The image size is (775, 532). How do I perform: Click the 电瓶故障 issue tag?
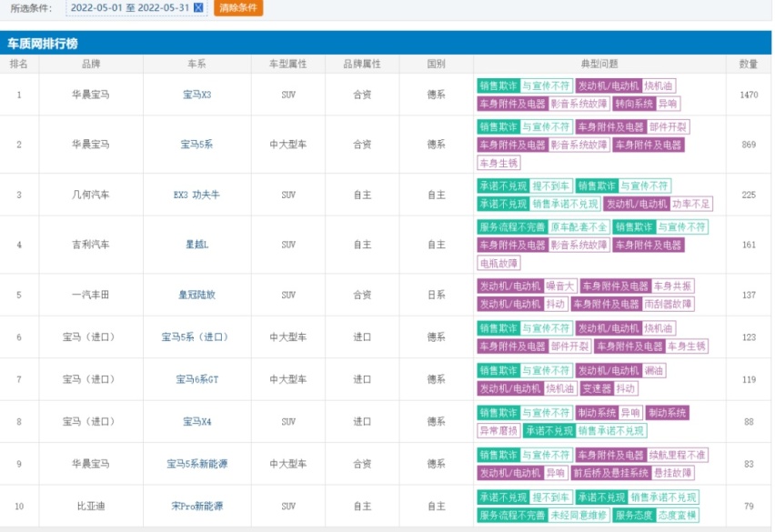pos(498,263)
